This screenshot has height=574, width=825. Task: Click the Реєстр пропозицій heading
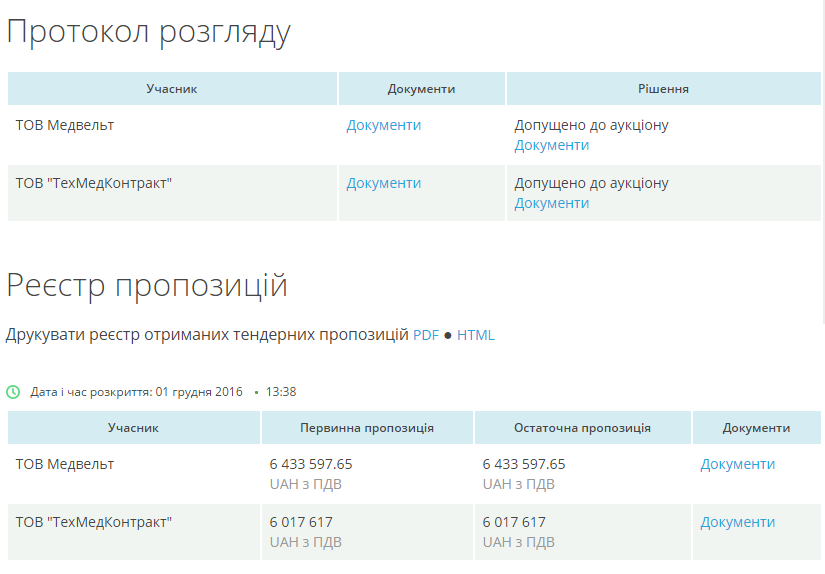click(147, 286)
